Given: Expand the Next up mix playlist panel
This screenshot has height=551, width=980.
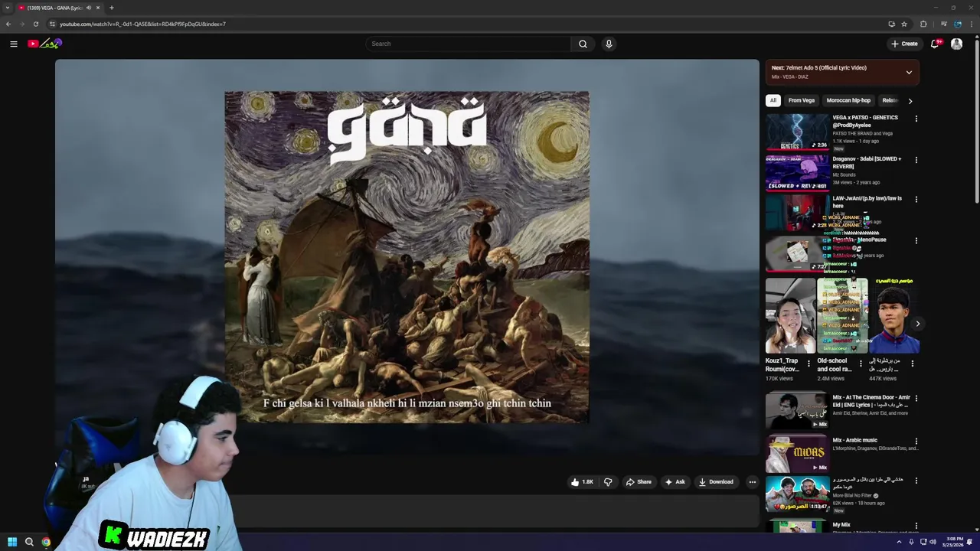Looking at the screenshot, I should point(909,72).
